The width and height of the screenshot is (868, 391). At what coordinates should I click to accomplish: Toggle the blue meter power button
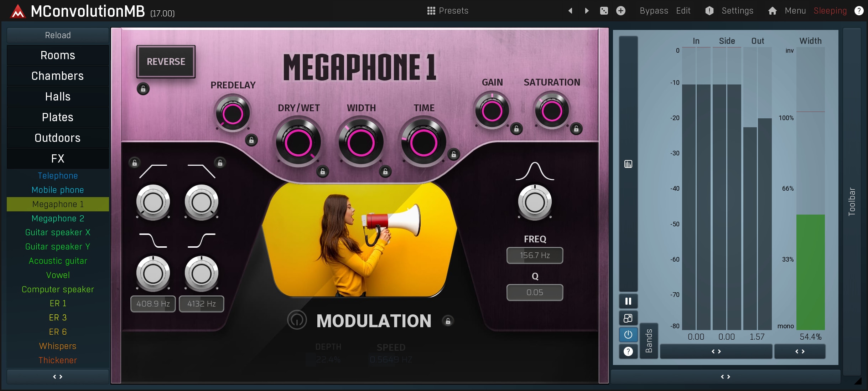[x=628, y=335]
